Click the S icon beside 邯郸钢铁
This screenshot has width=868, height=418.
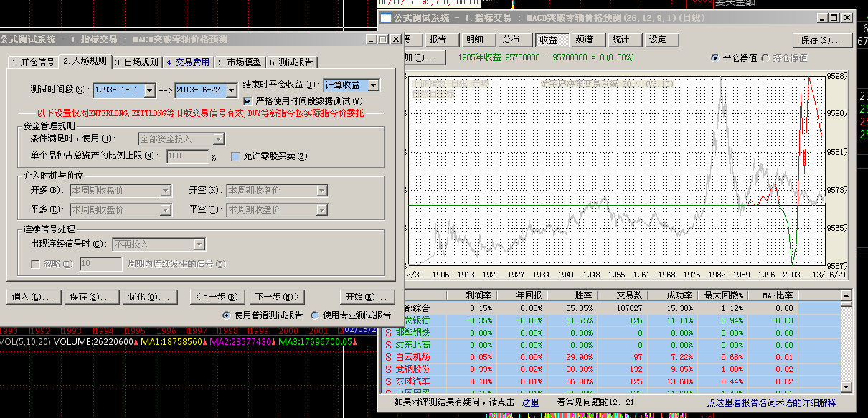tap(388, 332)
